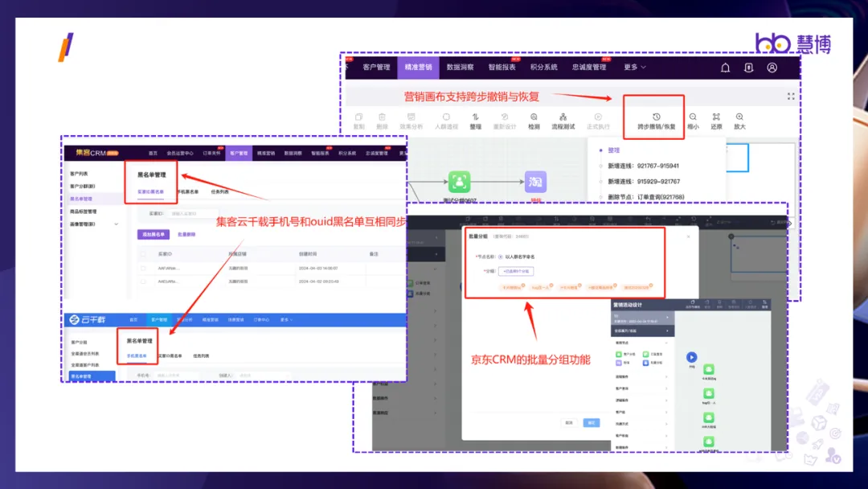Click the 放大 zoom-in icon

(739, 117)
